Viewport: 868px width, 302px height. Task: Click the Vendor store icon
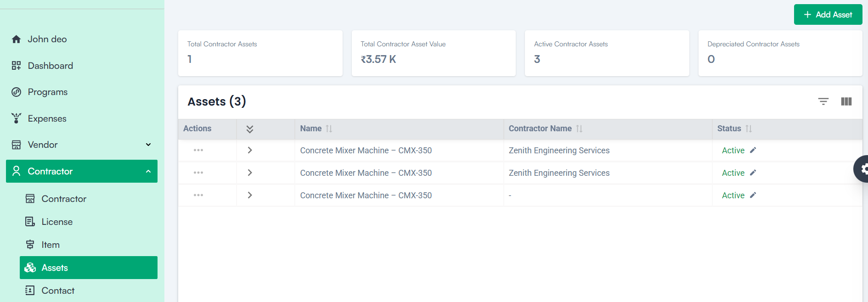[17, 145]
